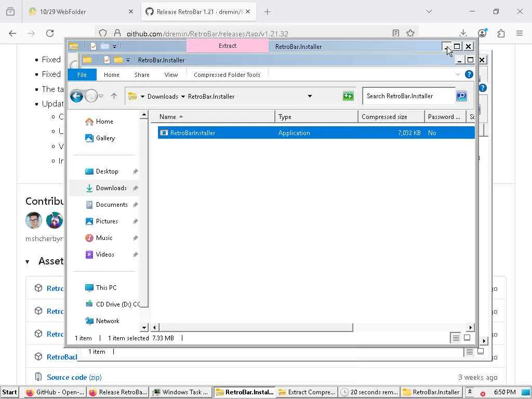This screenshot has height=399, width=532.
Task: Click the Explorer back arrow button
Action: pyautogui.click(x=77, y=96)
